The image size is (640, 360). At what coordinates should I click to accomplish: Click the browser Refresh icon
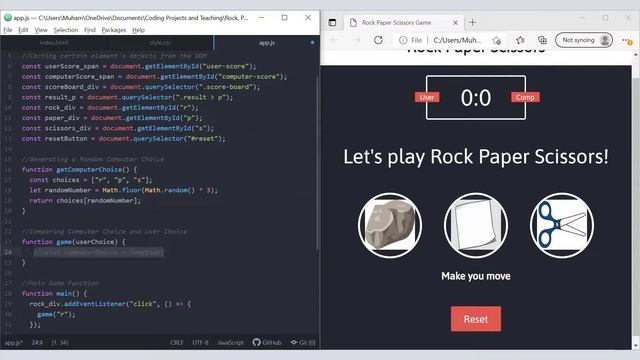[x=378, y=40]
